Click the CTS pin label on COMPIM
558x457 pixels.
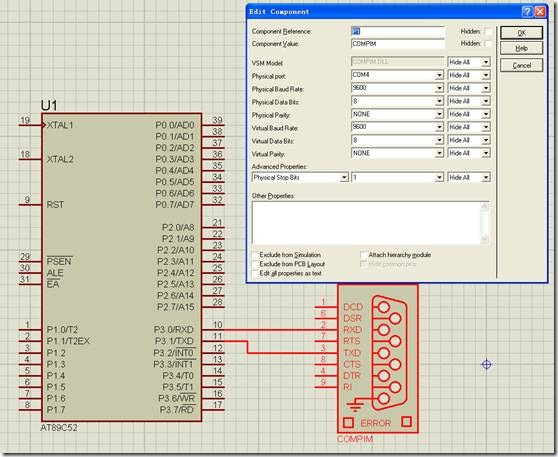pyautogui.click(x=352, y=364)
